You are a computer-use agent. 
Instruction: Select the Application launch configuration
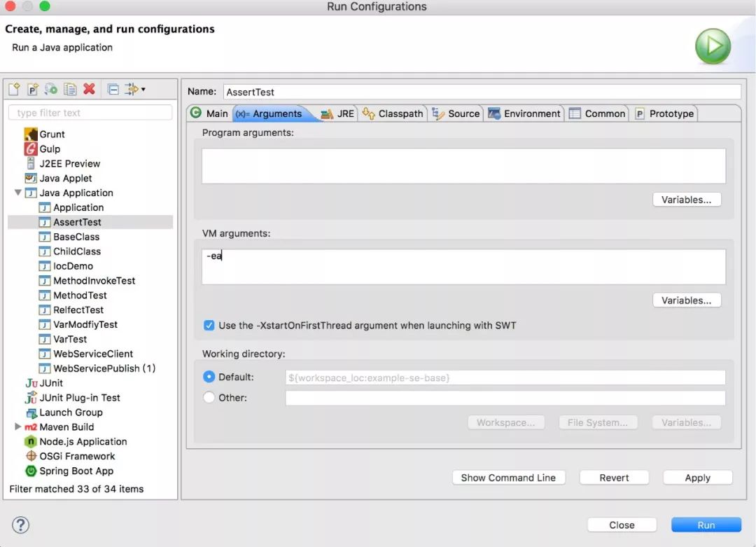point(71,207)
